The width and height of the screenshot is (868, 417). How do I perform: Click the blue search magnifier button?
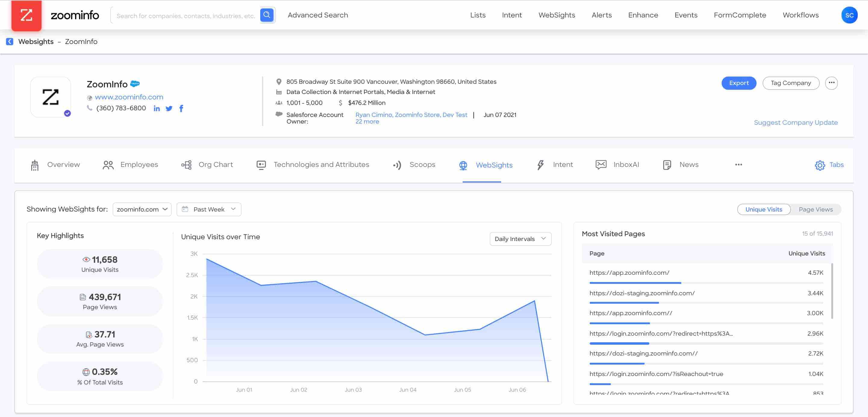(x=267, y=15)
